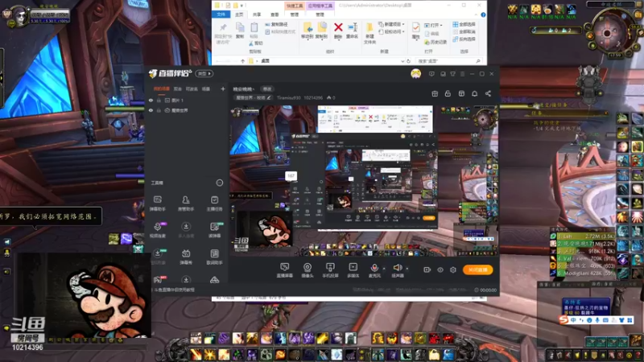Switch to the Share tab in File Explorer

pos(257,14)
